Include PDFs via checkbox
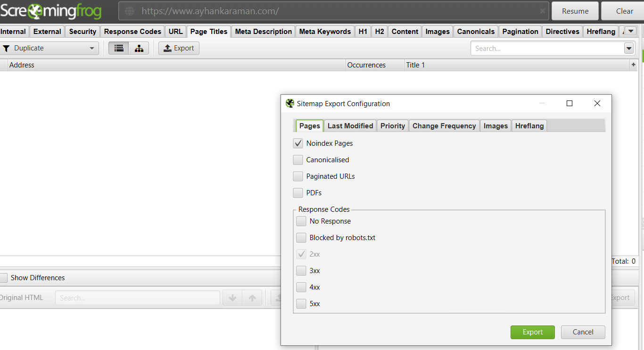Image resolution: width=644 pixels, height=350 pixels. click(x=298, y=193)
